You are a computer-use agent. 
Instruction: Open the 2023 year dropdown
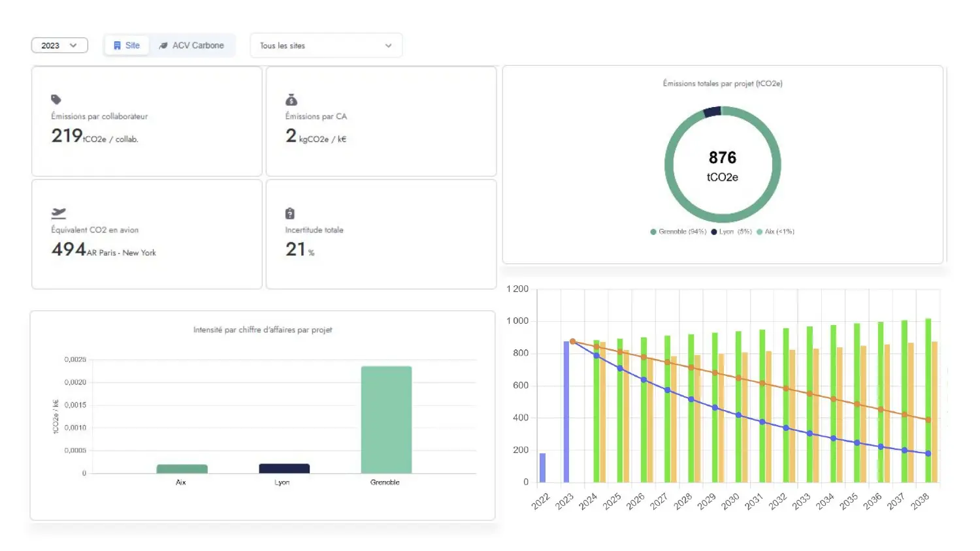(59, 46)
